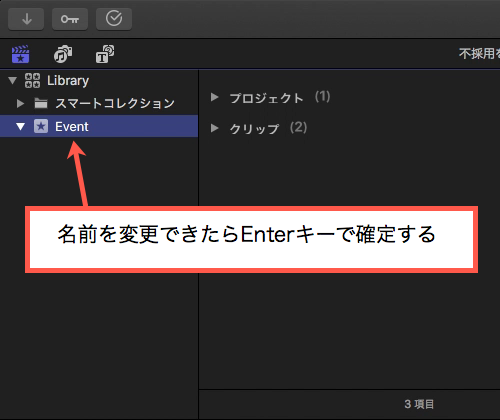Click the Library grid icon
This screenshot has height=420, width=500.
32,81
